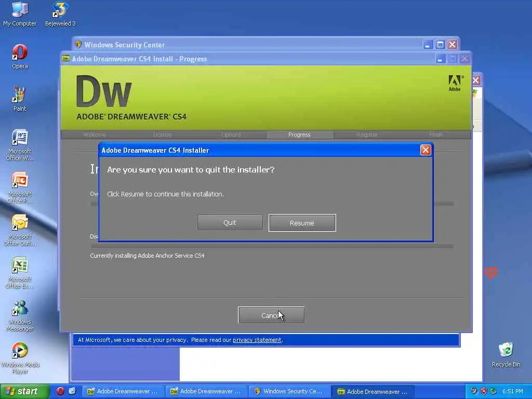Select the Finish step tab
Screen dimensions: 532x399
coord(436,135)
